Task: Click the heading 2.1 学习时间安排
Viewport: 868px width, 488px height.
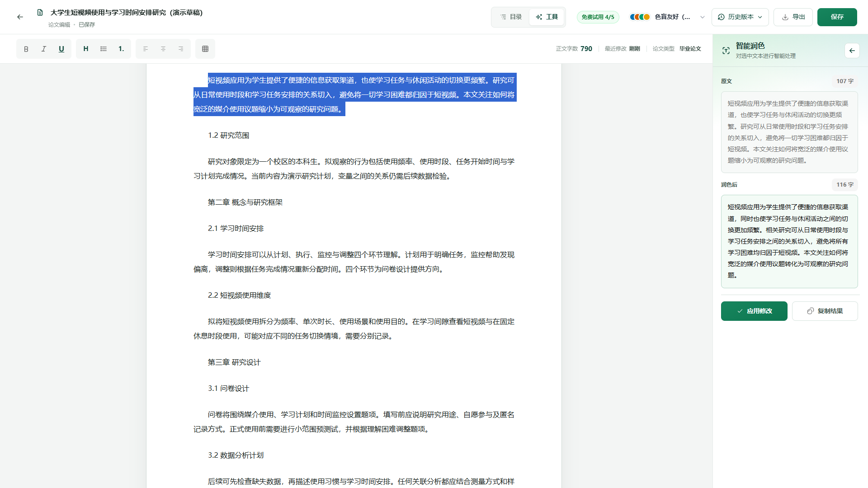Action: (236, 229)
